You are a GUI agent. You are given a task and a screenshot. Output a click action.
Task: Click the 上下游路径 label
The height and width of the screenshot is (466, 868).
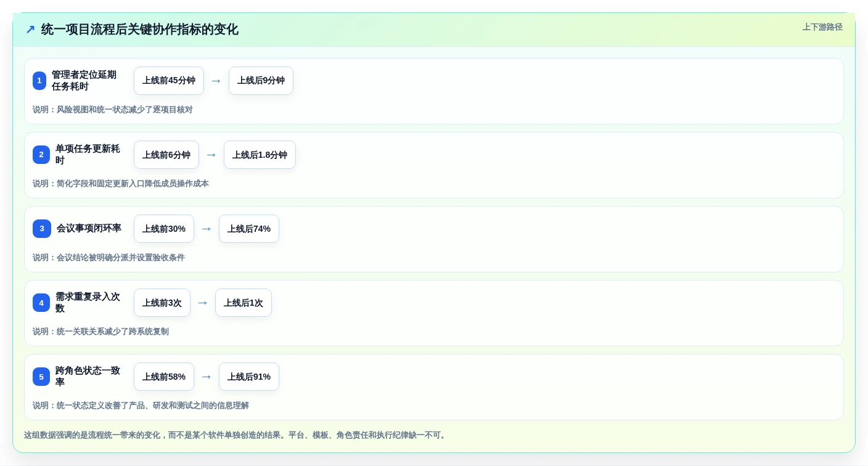pos(822,27)
